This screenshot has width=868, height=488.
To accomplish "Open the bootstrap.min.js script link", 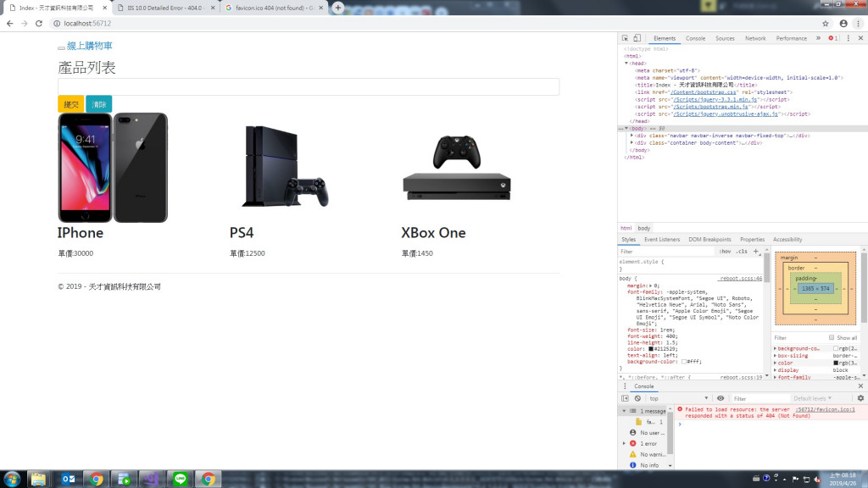I will [x=711, y=107].
